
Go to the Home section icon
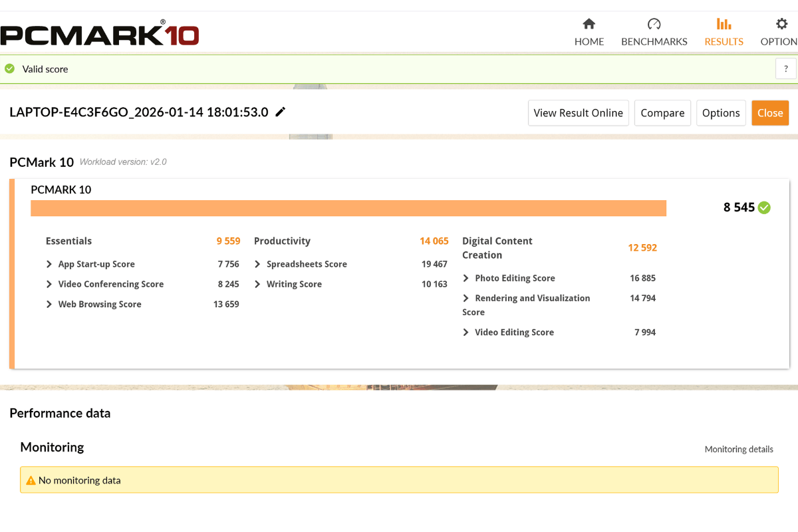pos(589,24)
